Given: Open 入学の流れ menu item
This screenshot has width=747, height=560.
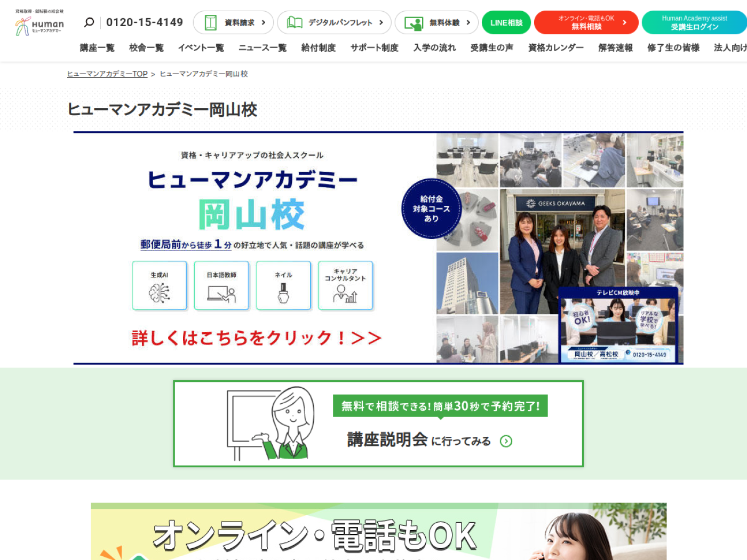Looking at the screenshot, I should (434, 47).
